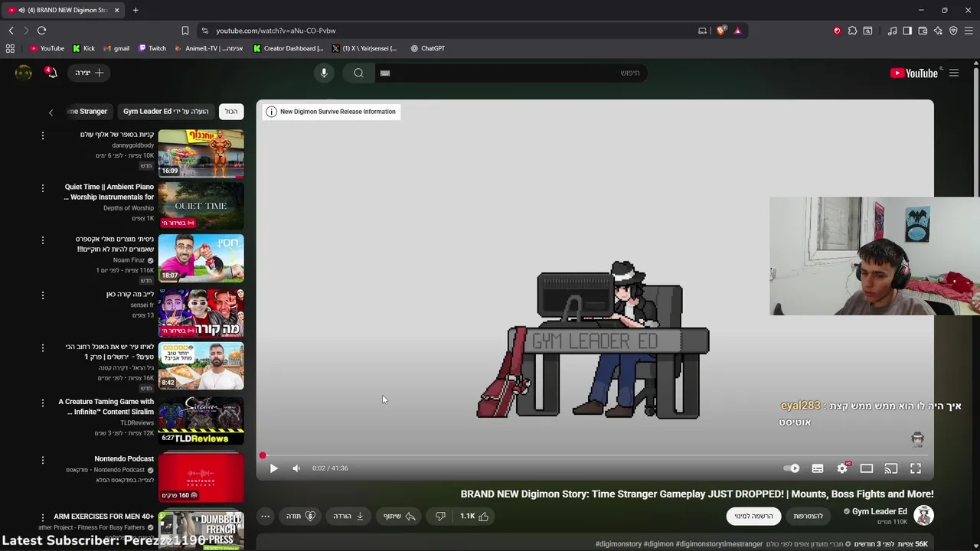Open options for the Noam Firuz video
This screenshot has width=980, height=551.
pos(43,240)
